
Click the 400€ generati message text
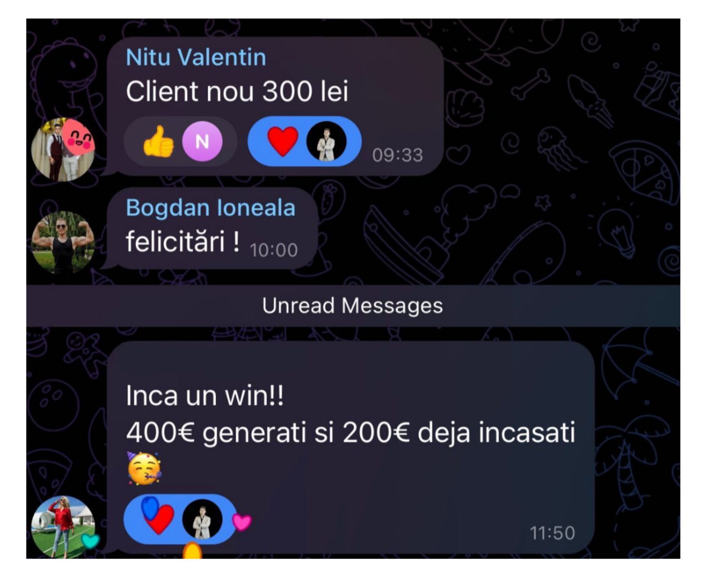tap(350, 432)
